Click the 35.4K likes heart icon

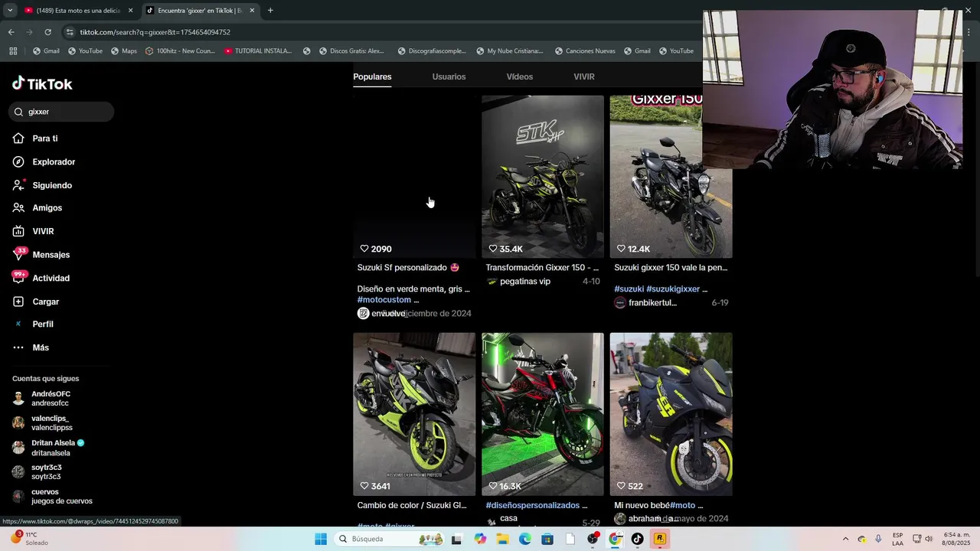(x=493, y=249)
